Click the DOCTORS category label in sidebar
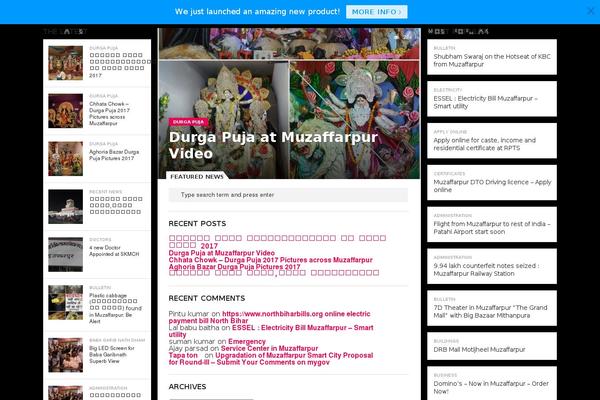 pyautogui.click(x=100, y=240)
